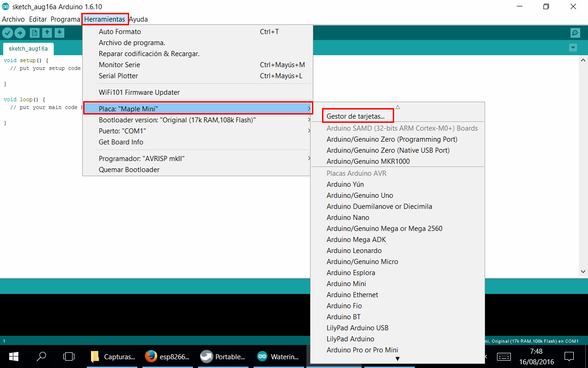The width and height of the screenshot is (588, 368).
Task: Click the Upload arrow icon
Action: pos(20,33)
